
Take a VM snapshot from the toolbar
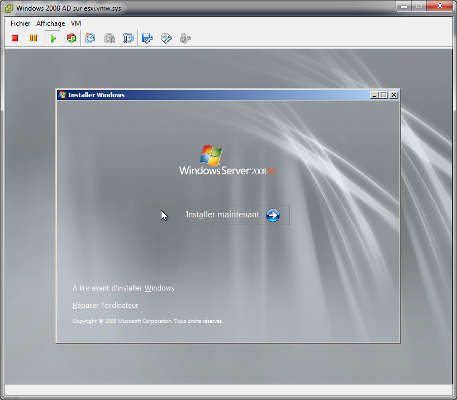(90, 38)
